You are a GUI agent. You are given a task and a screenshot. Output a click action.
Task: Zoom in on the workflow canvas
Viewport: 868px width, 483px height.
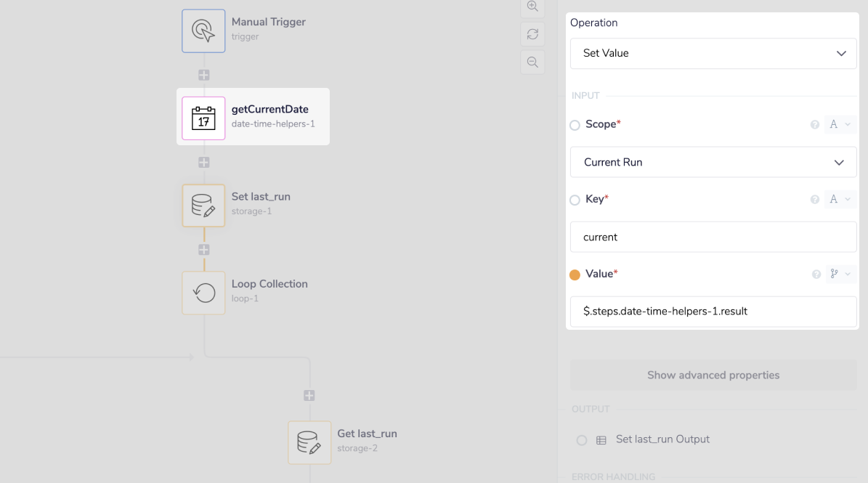[532, 7]
